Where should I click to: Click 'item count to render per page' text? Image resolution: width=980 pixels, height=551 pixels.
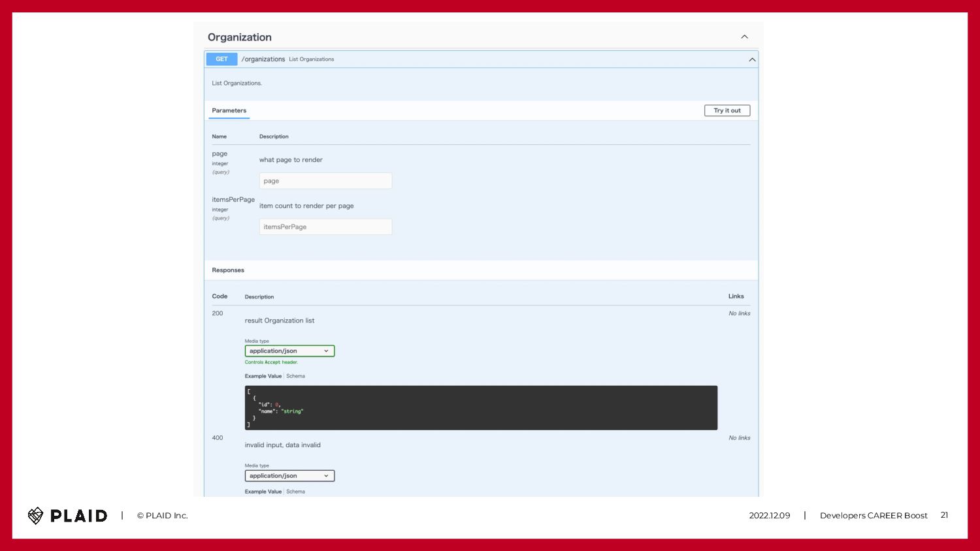click(x=306, y=206)
